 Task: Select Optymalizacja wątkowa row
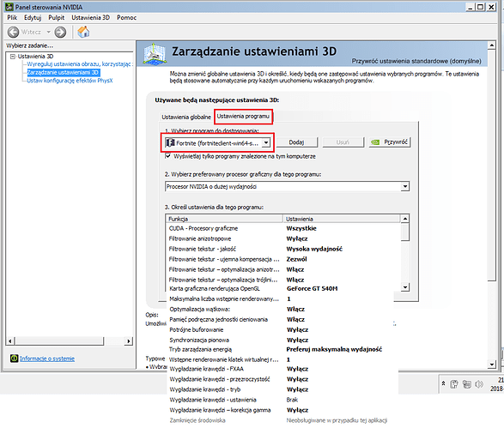coord(280,309)
